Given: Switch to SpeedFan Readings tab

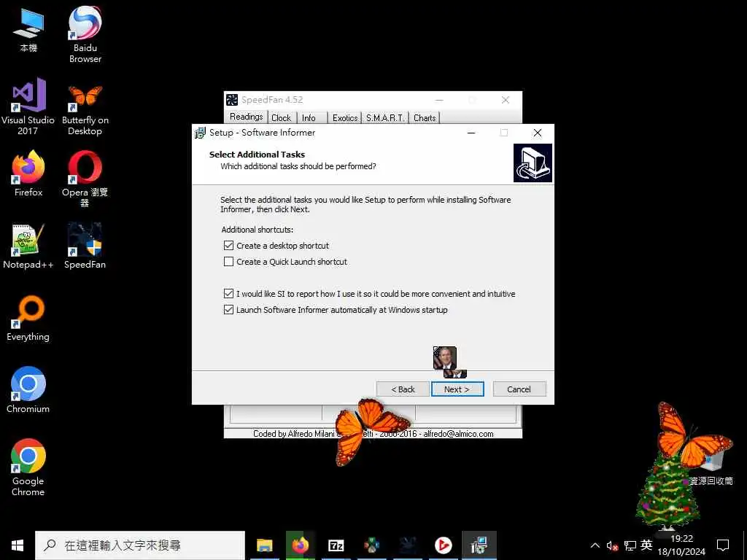Looking at the screenshot, I should [x=247, y=117].
